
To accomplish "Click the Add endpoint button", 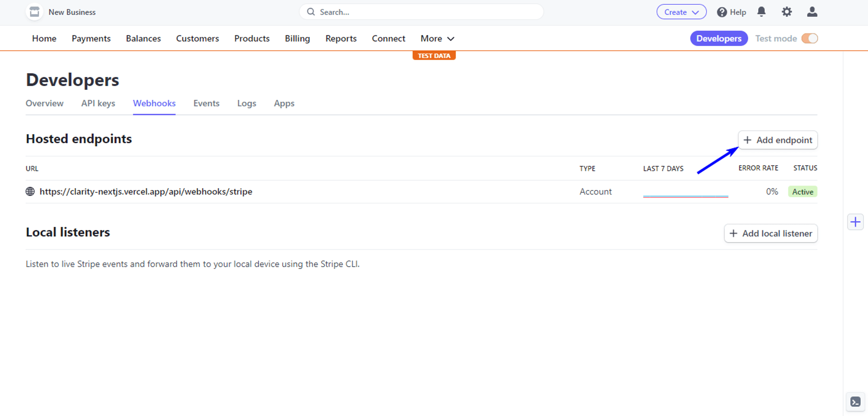I will point(778,140).
